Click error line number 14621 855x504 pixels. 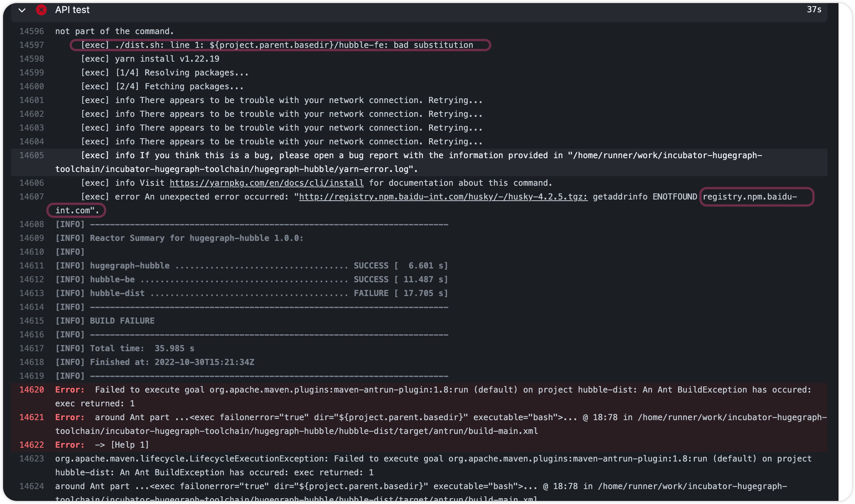[32, 417]
